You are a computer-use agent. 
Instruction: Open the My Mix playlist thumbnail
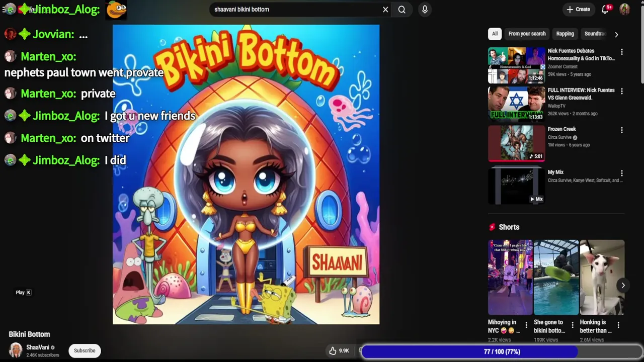pos(516,186)
